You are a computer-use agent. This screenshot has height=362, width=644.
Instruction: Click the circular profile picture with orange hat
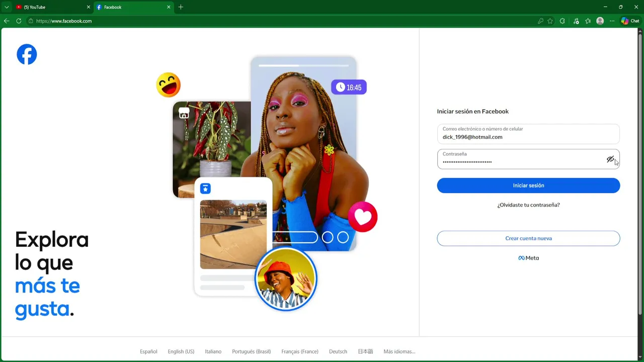(286, 279)
